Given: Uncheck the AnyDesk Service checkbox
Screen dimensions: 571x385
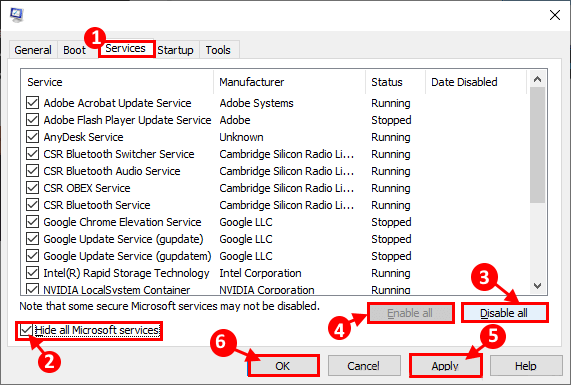Looking at the screenshot, I should pos(32,137).
